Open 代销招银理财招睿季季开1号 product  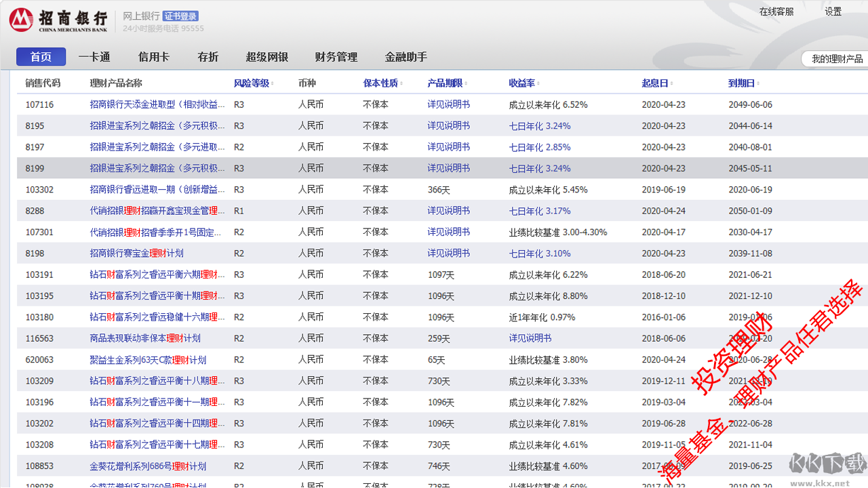155,232
